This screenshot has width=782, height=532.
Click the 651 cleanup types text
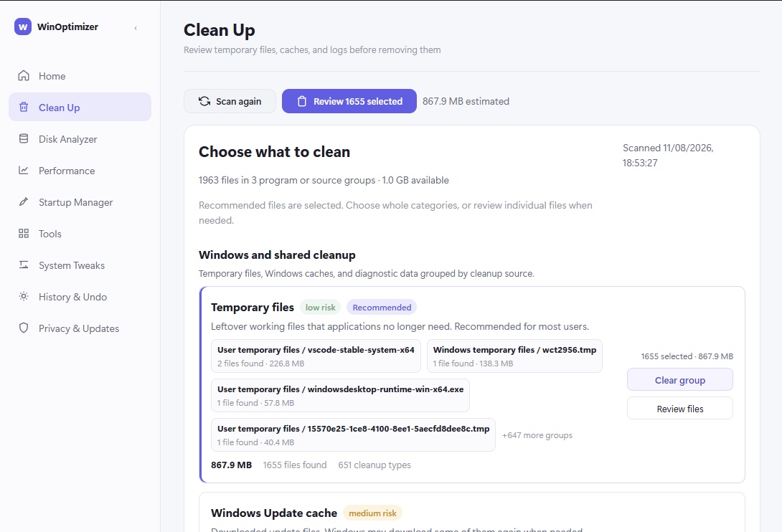[x=374, y=465]
